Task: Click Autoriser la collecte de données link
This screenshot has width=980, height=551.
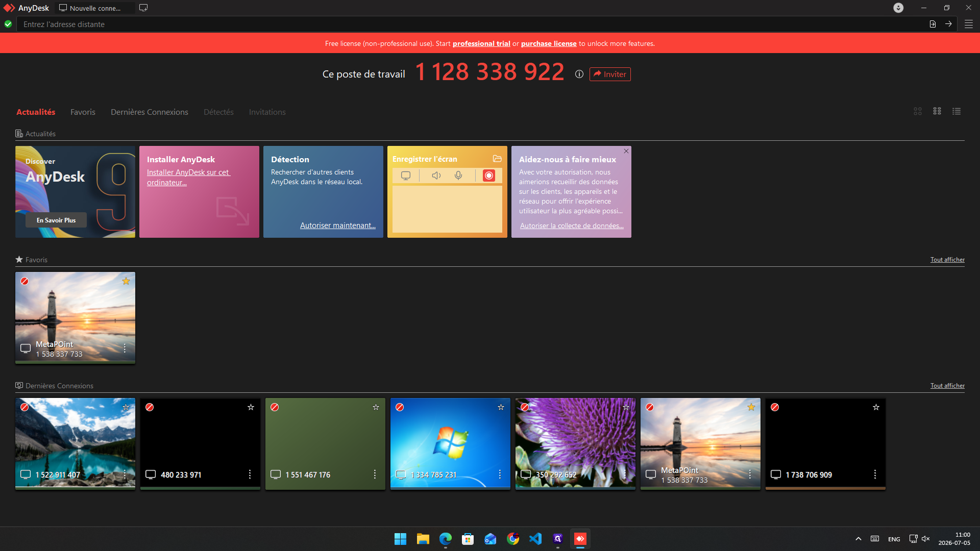Action: tap(572, 226)
